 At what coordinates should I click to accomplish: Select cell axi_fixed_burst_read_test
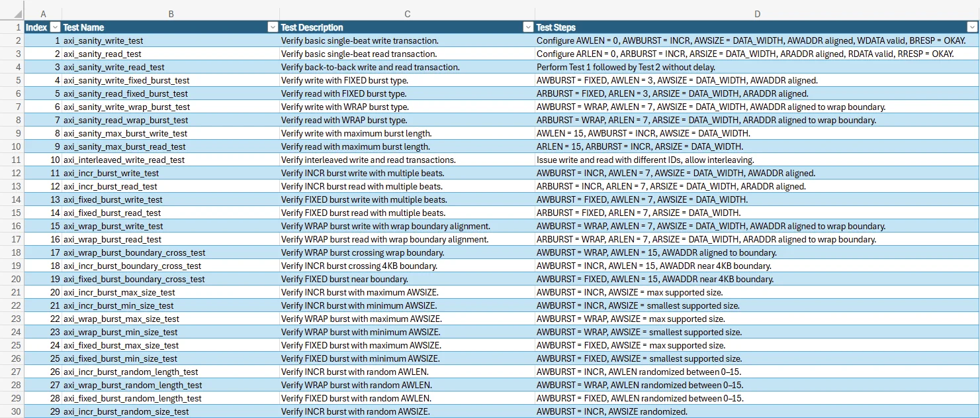coord(171,213)
